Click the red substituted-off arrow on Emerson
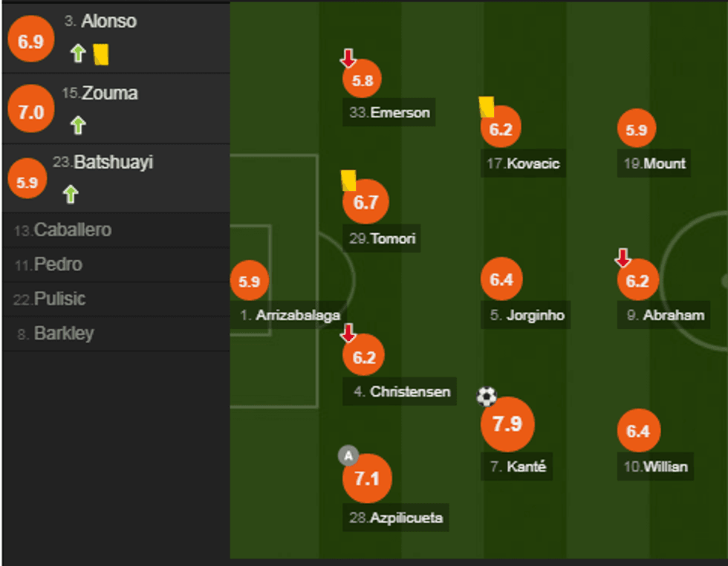Viewport: 728px width, 566px height. tap(348, 58)
